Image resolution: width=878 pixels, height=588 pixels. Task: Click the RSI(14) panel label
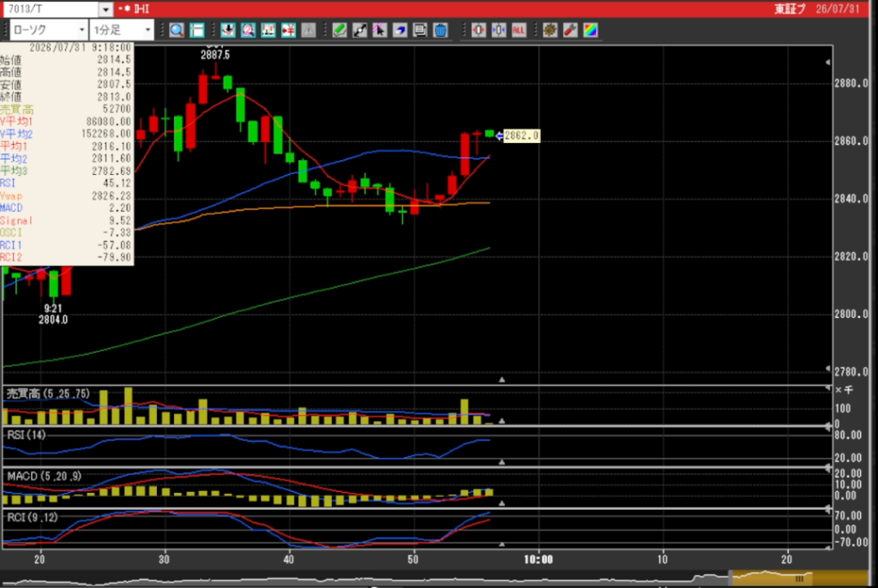click(27, 435)
